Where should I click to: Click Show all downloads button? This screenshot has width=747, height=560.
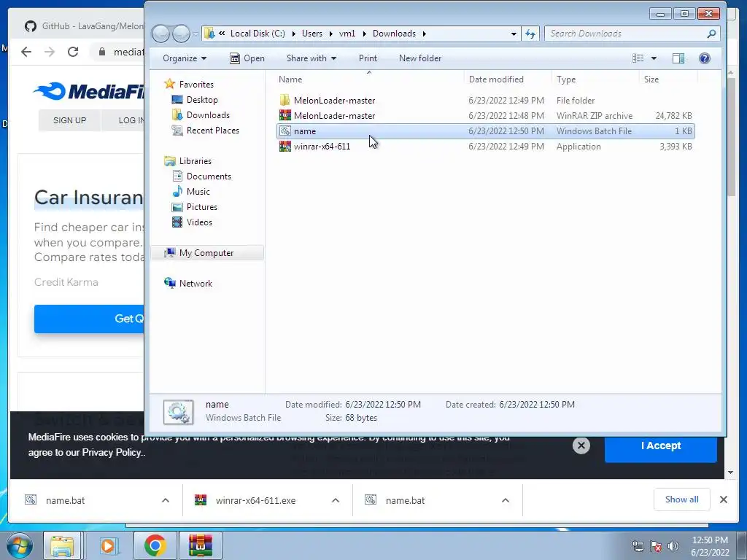682,499
